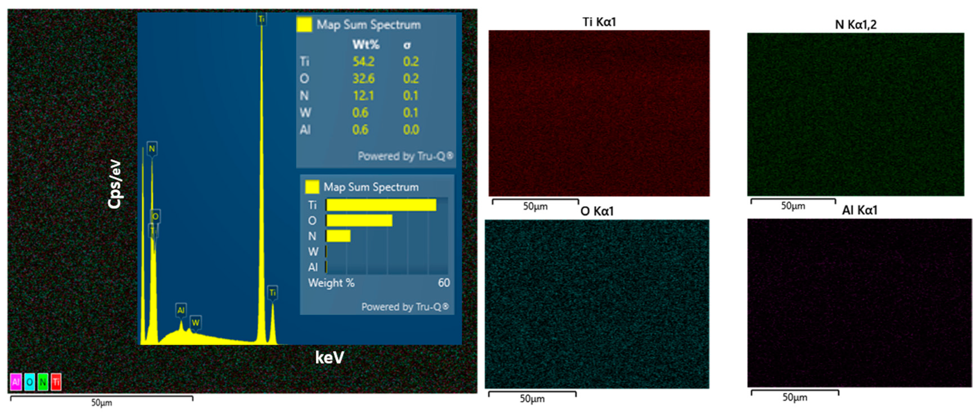The height and width of the screenshot is (413, 980).
Task: Click the W peak label on spectrum
Action: (x=196, y=323)
